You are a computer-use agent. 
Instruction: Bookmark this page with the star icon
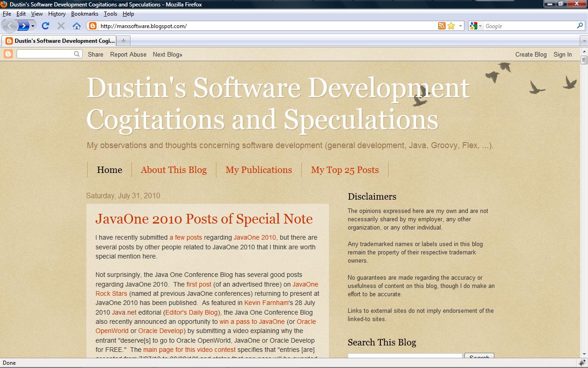tap(451, 26)
